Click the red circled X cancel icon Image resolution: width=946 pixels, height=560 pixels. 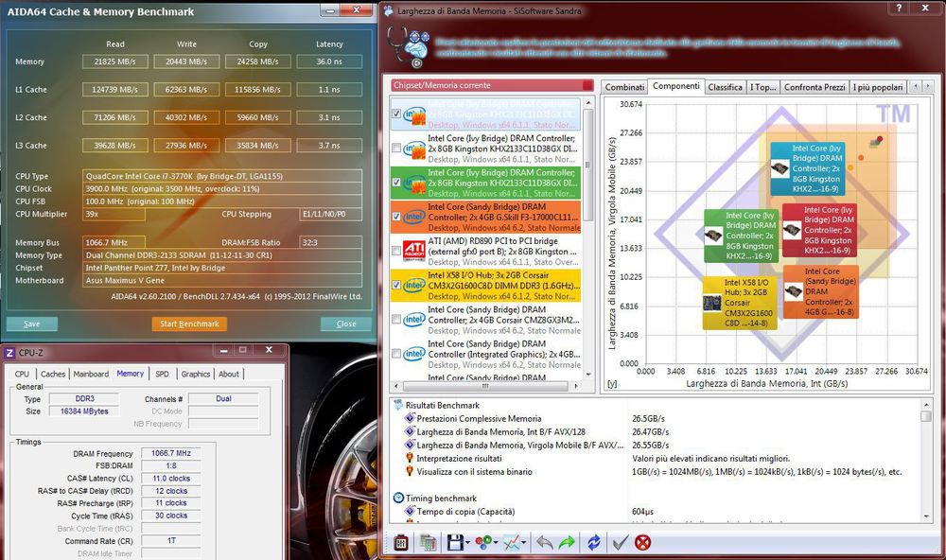tap(642, 543)
